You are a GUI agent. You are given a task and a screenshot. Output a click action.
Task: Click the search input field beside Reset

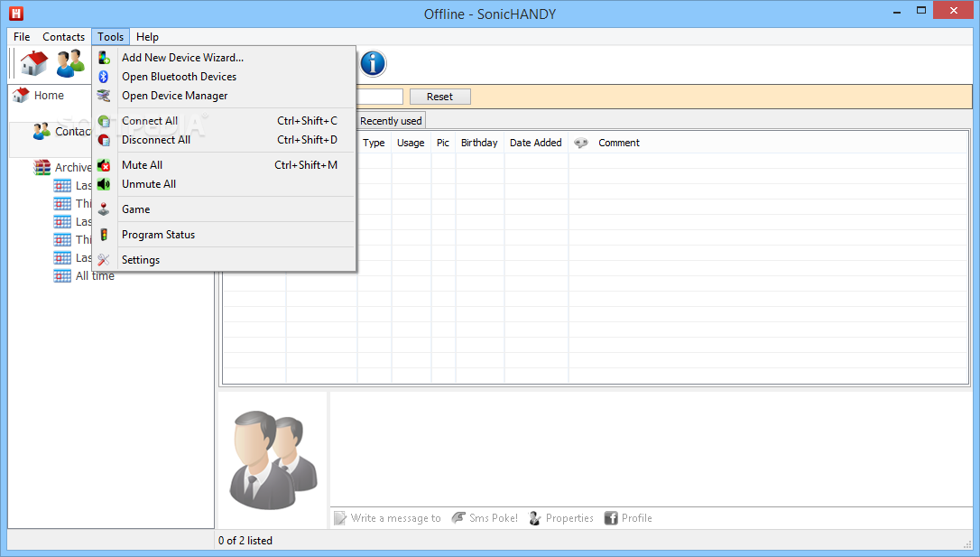click(379, 97)
